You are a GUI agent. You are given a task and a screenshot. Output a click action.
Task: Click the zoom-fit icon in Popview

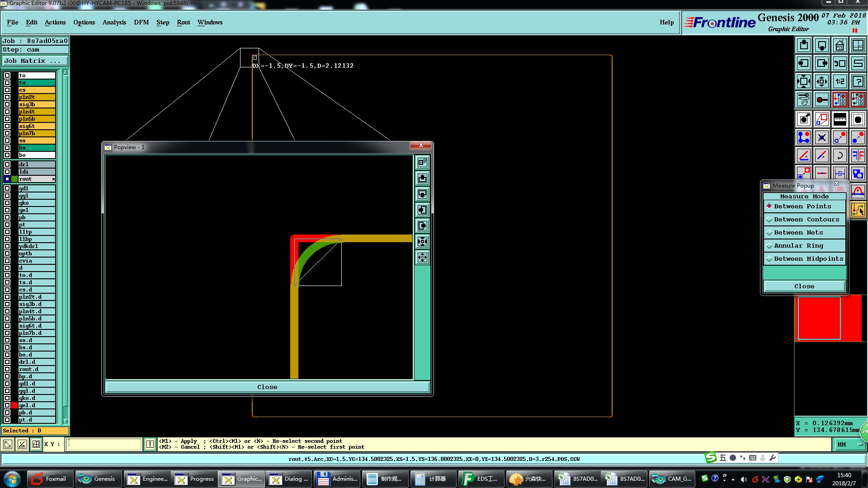click(x=422, y=241)
